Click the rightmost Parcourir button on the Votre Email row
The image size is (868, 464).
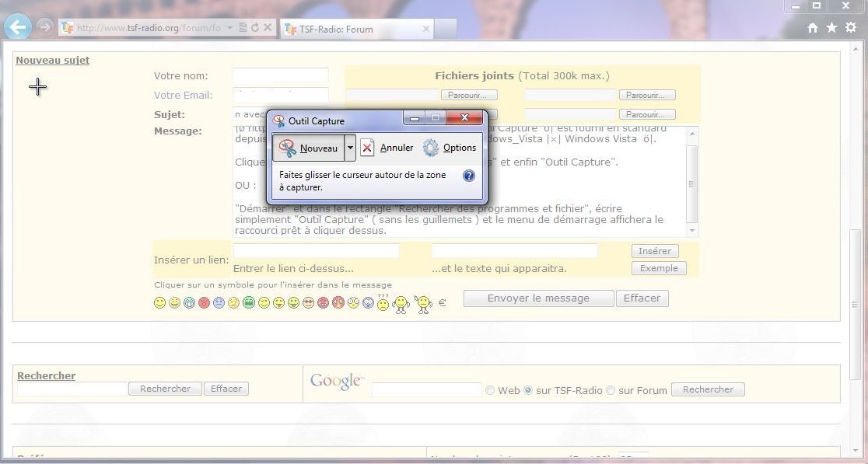tap(647, 95)
